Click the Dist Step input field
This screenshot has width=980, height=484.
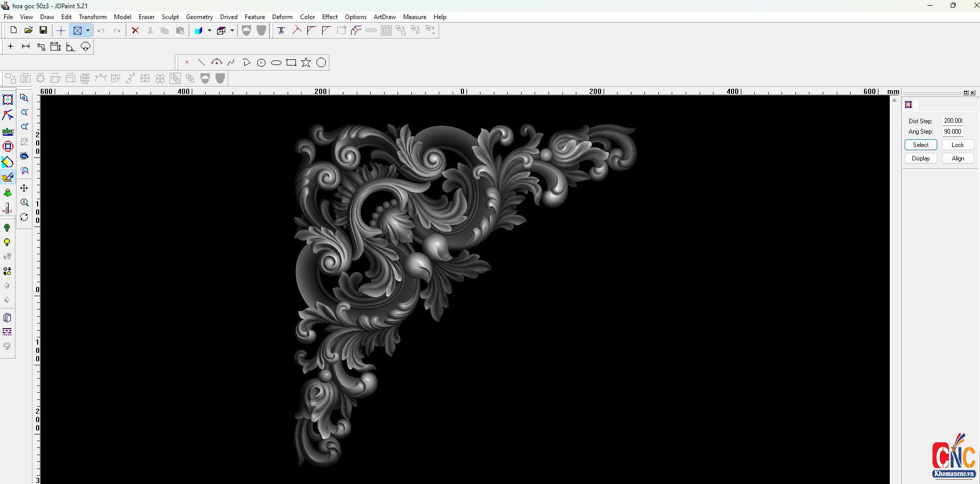[x=953, y=121]
